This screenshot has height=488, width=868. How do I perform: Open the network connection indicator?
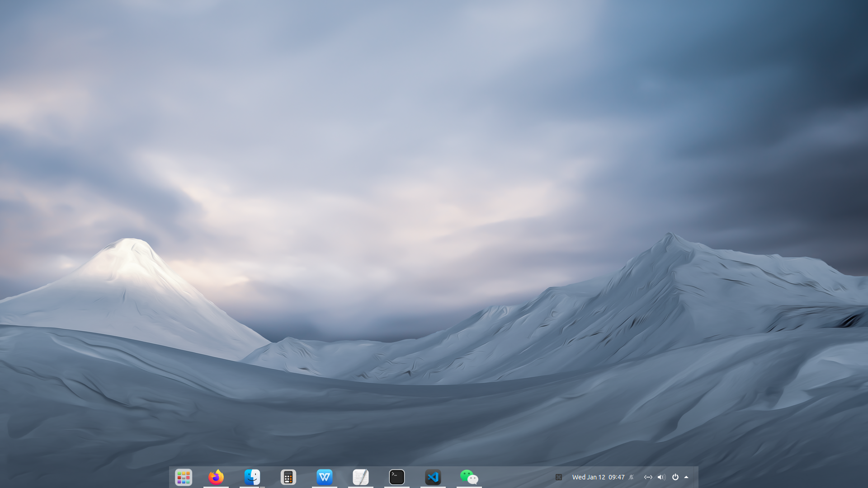tap(648, 477)
